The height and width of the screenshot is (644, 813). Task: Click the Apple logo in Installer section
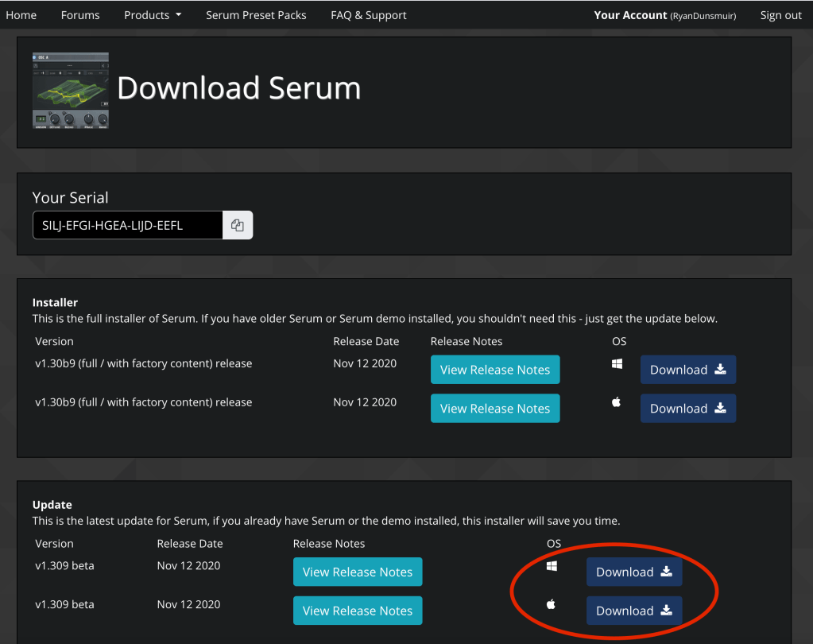pyautogui.click(x=616, y=403)
